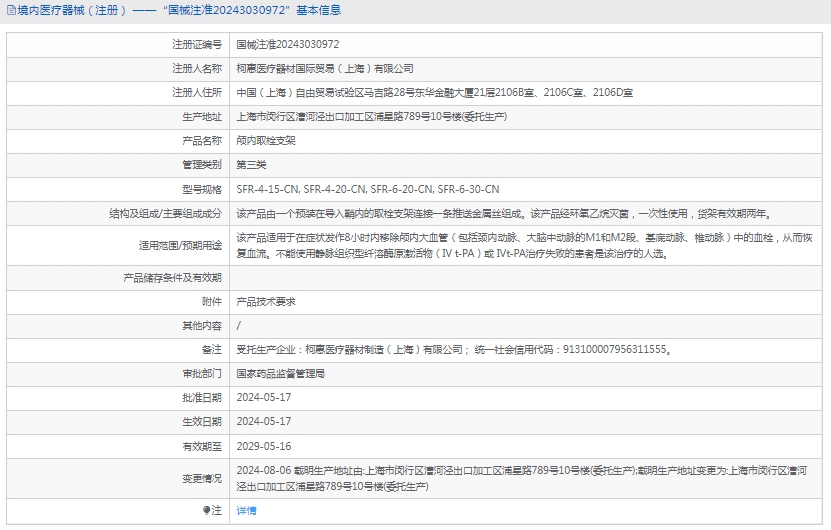Click the 备注 remark with 统一社会信用代码
The height and width of the screenshot is (530, 831).
pyautogui.click(x=453, y=349)
